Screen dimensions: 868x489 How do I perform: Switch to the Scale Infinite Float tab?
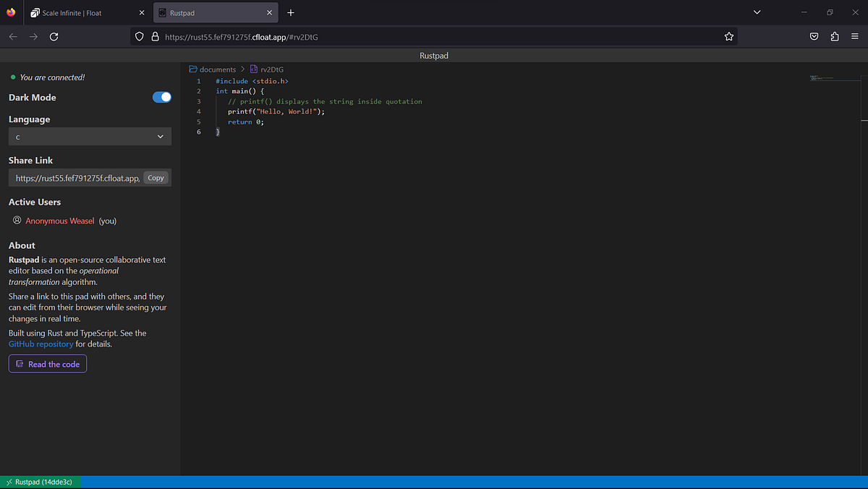pyautogui.click(x=80, y=12)
